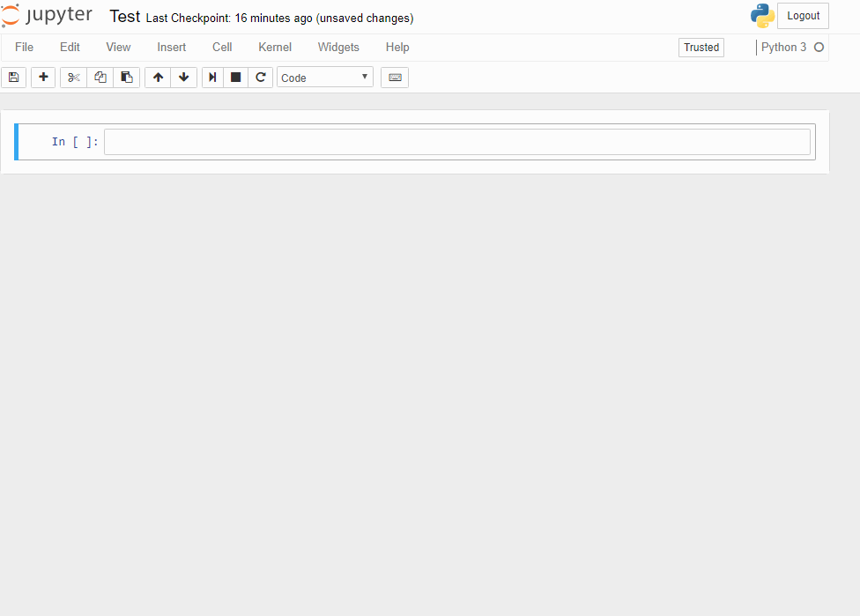
Task: Open the File menu
Action: coord(23,47)
